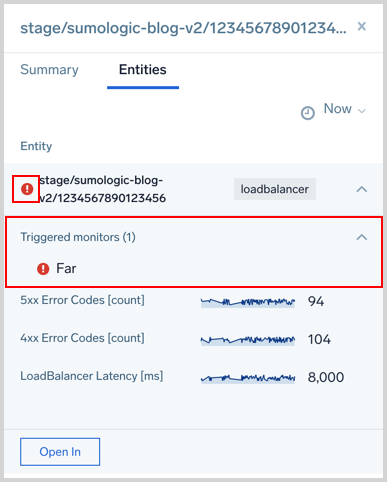This screenshot has width=387, height=482.
Task: Open the LoadBalancer Latency sparkline chart
Action: 248,378
